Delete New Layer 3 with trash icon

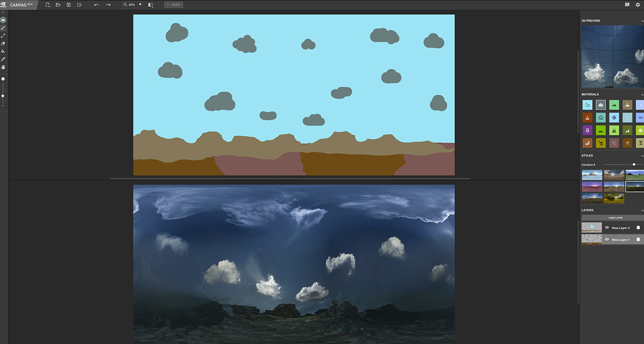pos(638,228)
